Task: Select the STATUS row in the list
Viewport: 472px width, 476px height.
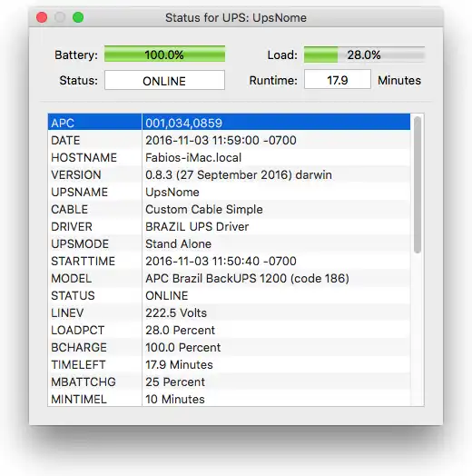Action: 229,295
